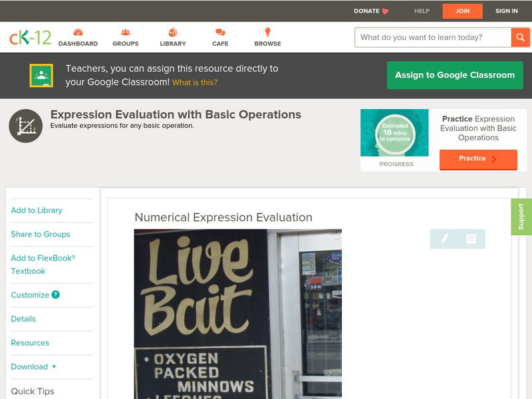Open the Dashboard from top navigation

[78, 37]
